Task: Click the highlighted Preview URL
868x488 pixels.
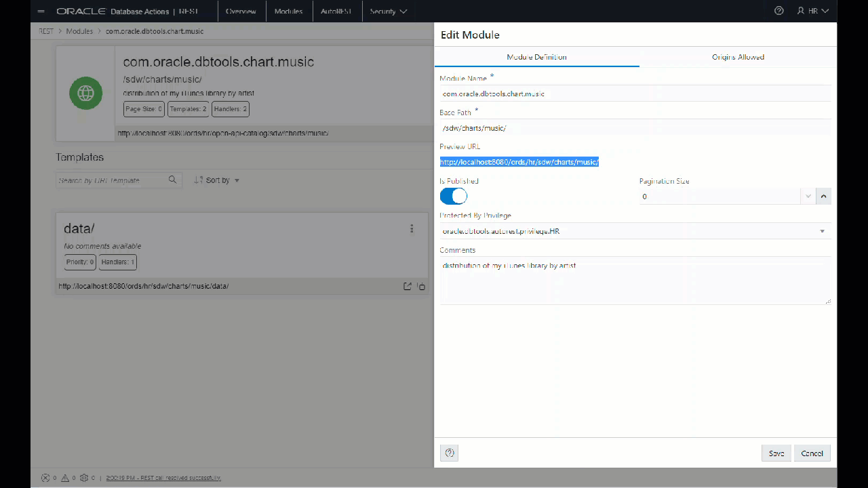Action: 519,162
